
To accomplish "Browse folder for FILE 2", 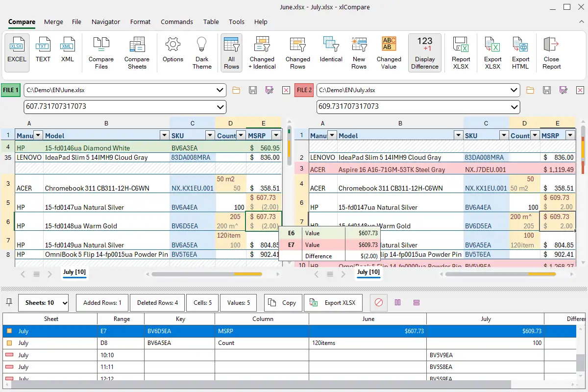I will click(530, 90).
